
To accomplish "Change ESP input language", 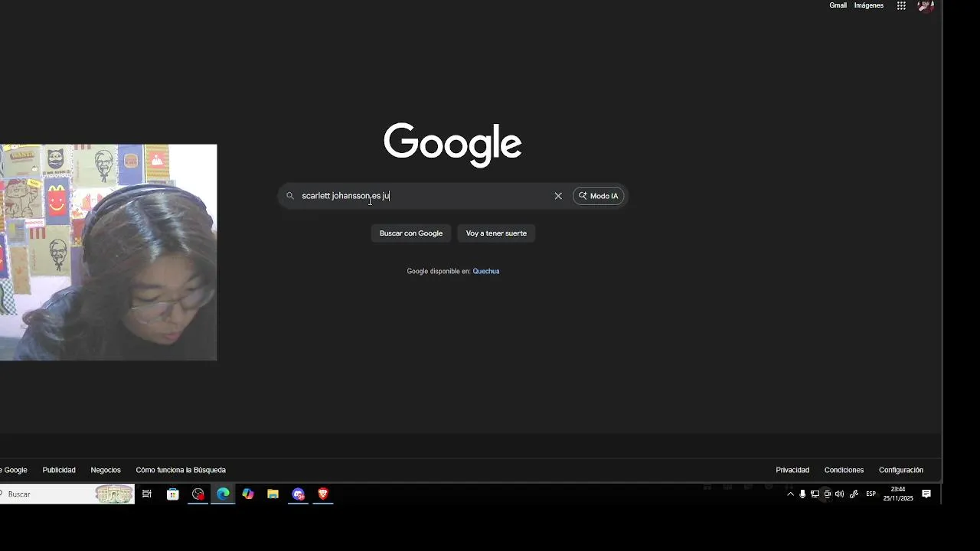I will tap(871, 494).
